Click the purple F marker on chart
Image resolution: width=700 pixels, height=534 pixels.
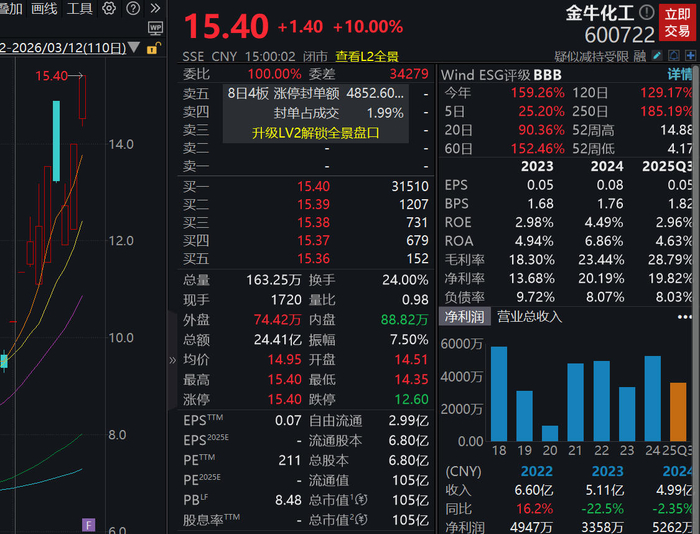pos(88,525)
